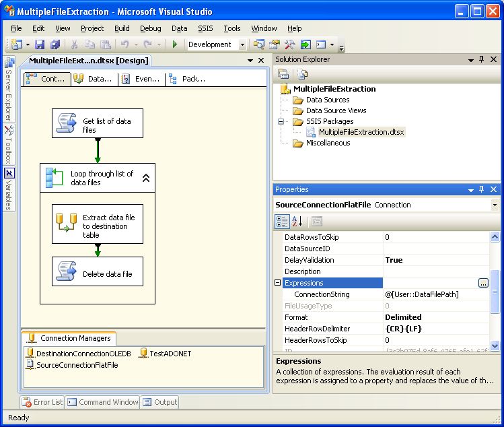Screen dimensions: 504x427
Task: Open the toolbar options overflow arrow
Action: [x=341, y=48]
